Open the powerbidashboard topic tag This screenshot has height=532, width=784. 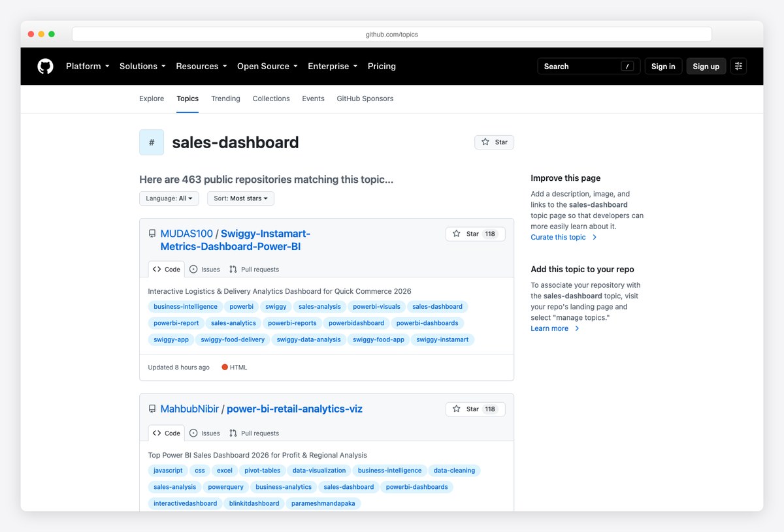tap(356, 323)
